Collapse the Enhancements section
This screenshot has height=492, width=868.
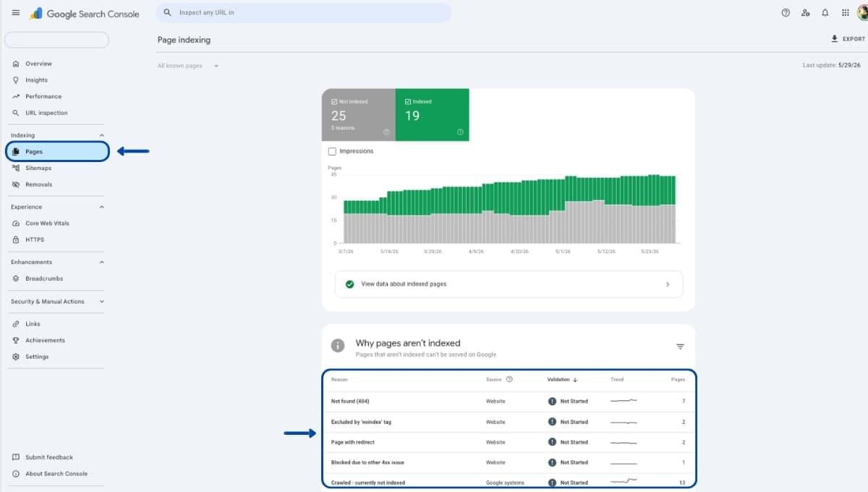pos(101,262)
